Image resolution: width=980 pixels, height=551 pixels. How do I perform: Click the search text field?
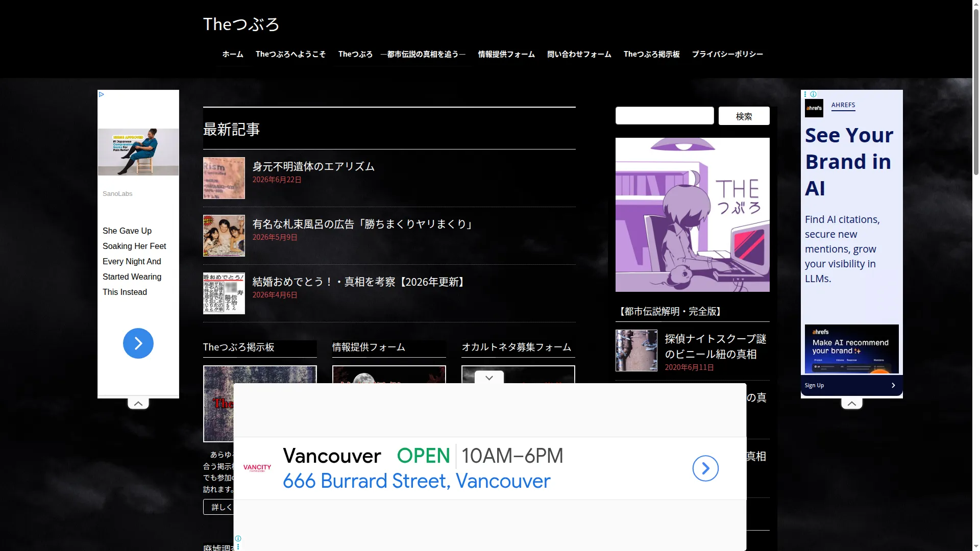[x=665, y=116]
